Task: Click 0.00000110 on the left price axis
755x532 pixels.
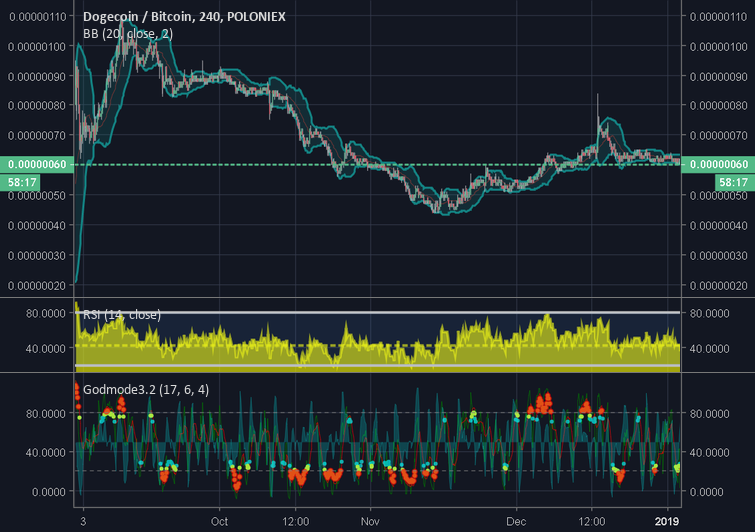Action: point(38,17)
